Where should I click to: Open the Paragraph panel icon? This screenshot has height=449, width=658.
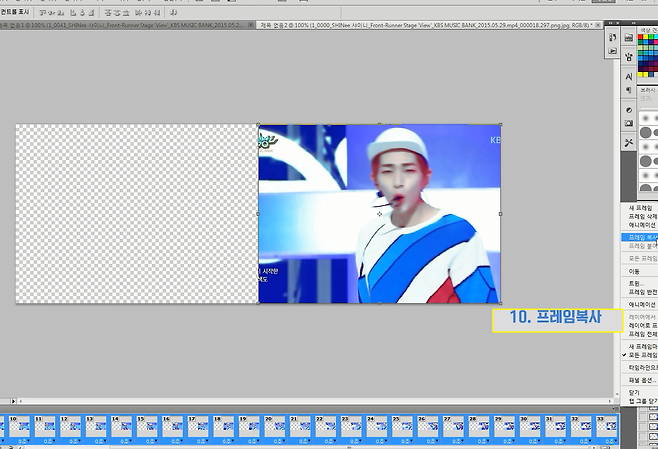[x=629, y=90]
